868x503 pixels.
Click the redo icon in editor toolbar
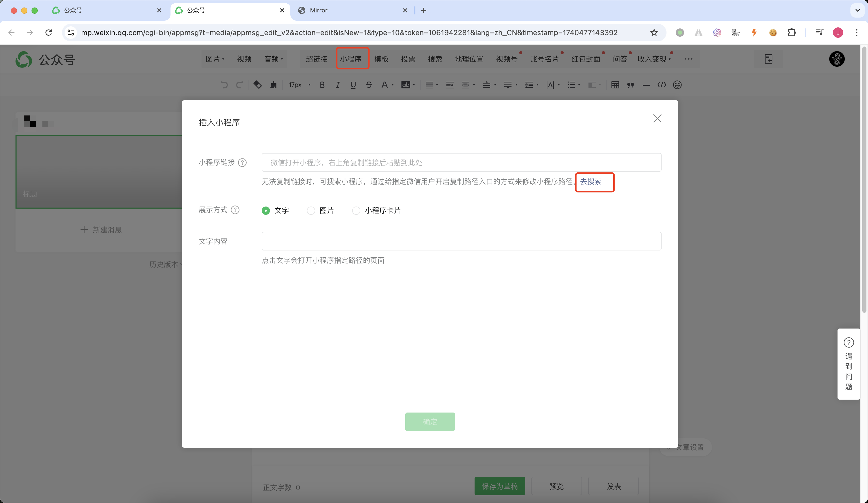click(240, 85)
